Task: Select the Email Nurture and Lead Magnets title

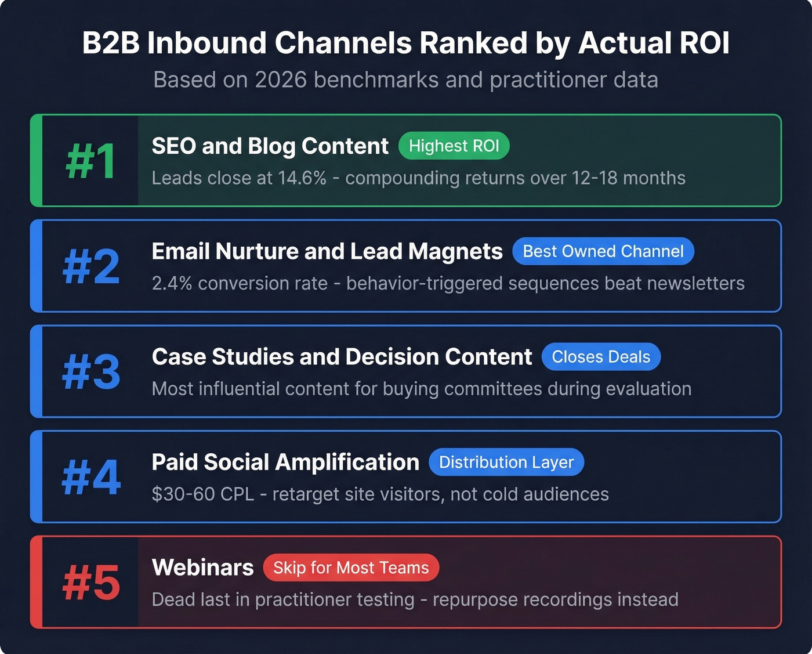Action: [x=327, y=251]
